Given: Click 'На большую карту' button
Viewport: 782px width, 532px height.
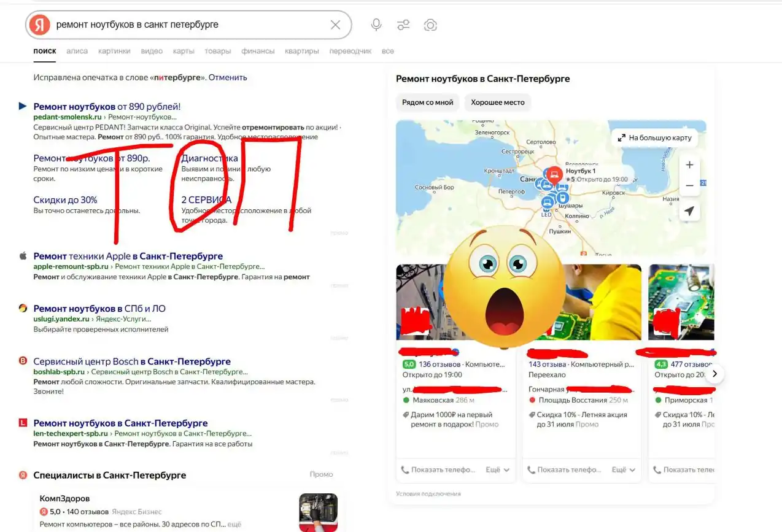Looking at the screenshot, I should [x=655, y=138].
